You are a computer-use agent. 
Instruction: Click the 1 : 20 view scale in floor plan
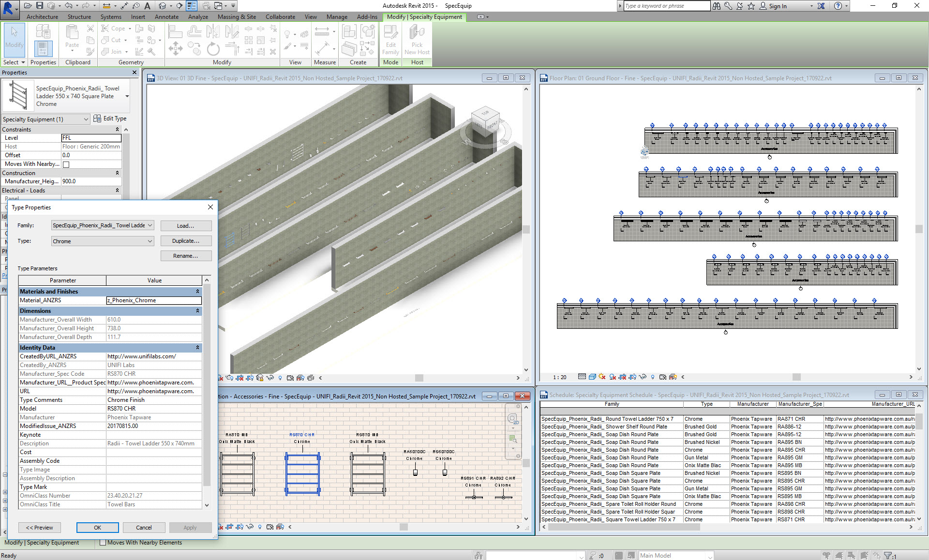(x=559, y=377)
